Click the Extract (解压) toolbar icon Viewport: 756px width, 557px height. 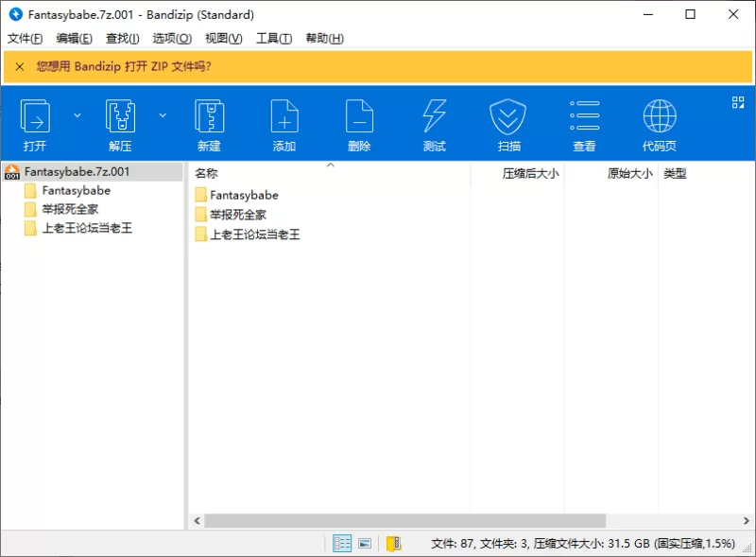120,115
